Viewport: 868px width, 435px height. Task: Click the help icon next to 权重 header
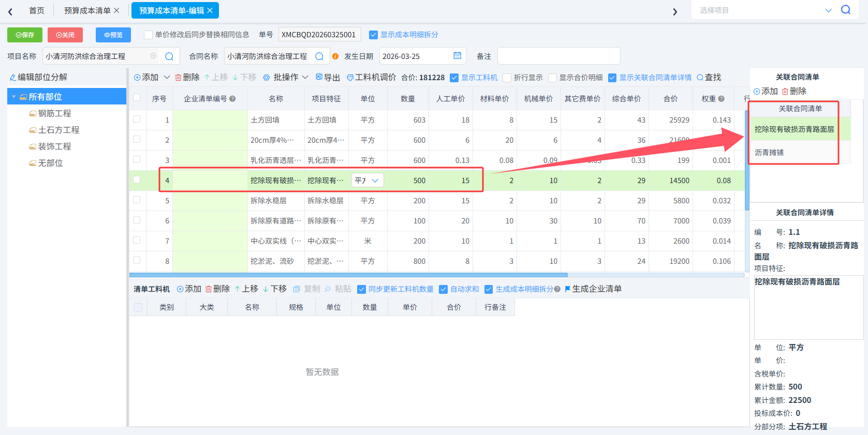722,99
